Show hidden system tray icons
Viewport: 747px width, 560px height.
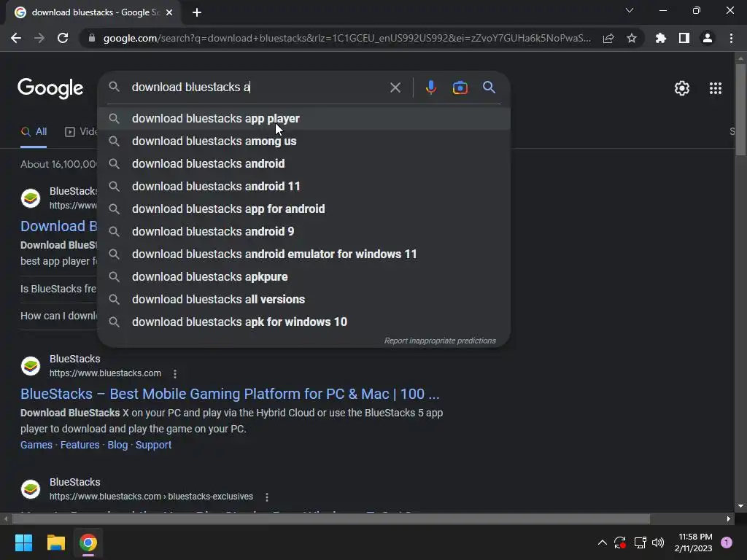click(602, 542)
